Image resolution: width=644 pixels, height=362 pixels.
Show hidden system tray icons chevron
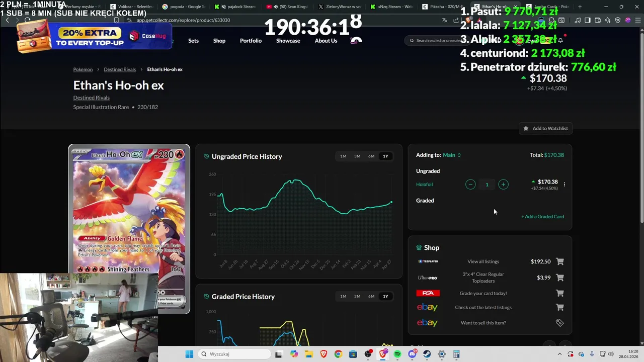point(559,354)
